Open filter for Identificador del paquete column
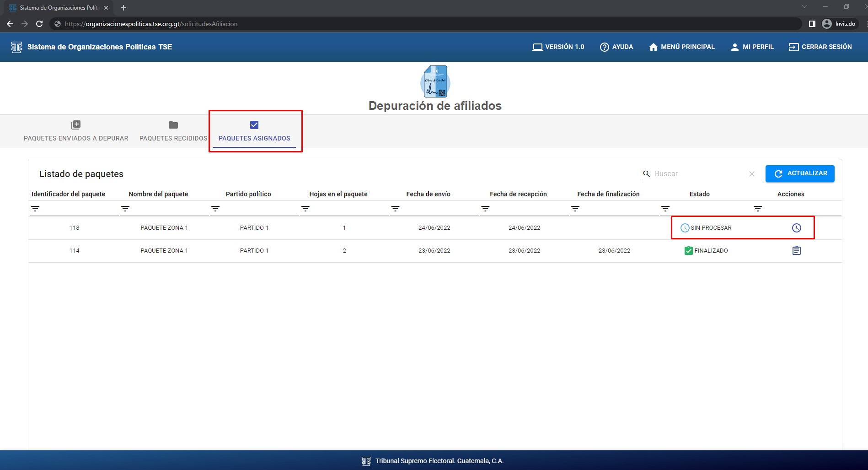Image resolution: width=868 pixels, height=470 pixels. 35,209
